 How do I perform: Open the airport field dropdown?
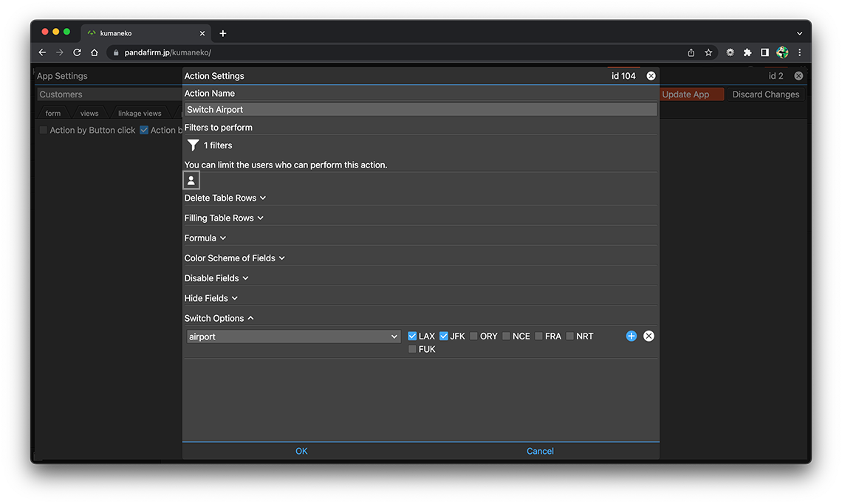click(292, 336)
